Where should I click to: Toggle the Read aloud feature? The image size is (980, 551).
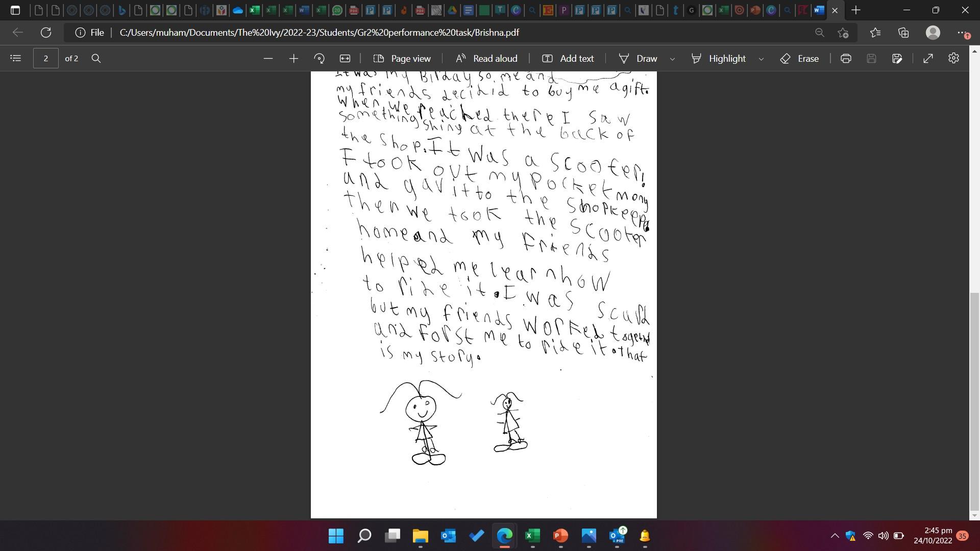coord(486,58)
